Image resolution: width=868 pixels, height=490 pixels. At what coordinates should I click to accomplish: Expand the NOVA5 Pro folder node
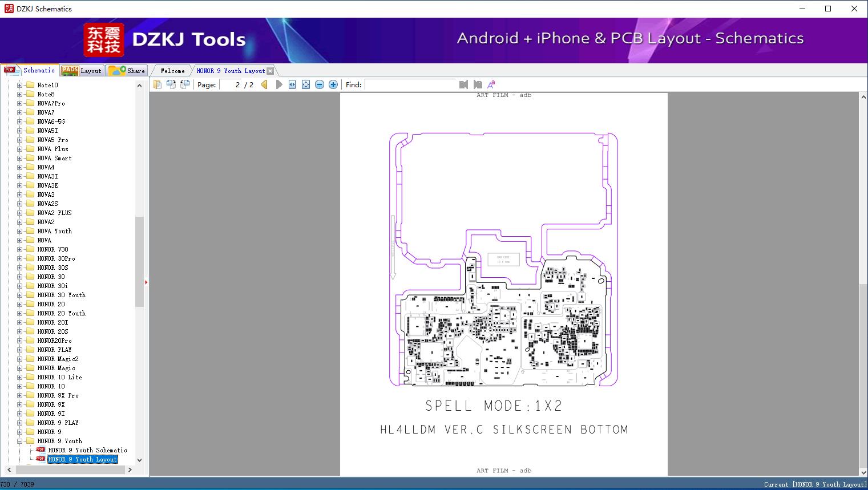(x=20, y=140)
